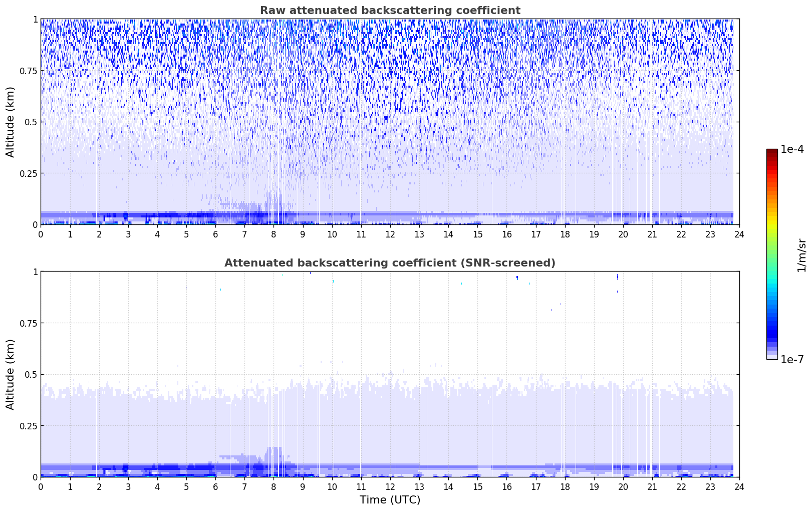Click the 0.25 altitude tick on bottom plot

tap(28, 426)
